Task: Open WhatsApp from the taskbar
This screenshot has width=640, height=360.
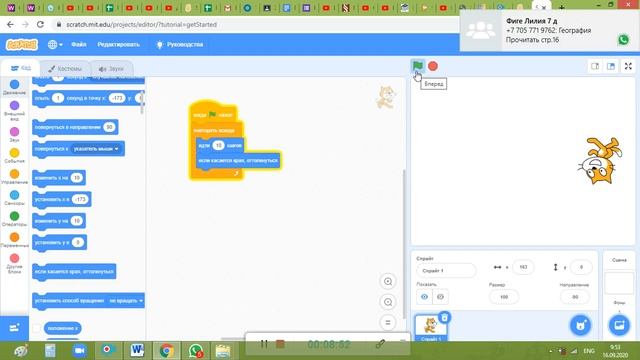Action: pyautogui.click(x=196, y=351)
